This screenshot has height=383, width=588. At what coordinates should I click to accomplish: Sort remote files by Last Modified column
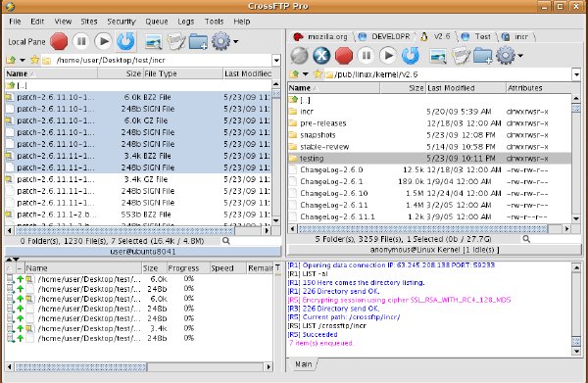[465, 88]
